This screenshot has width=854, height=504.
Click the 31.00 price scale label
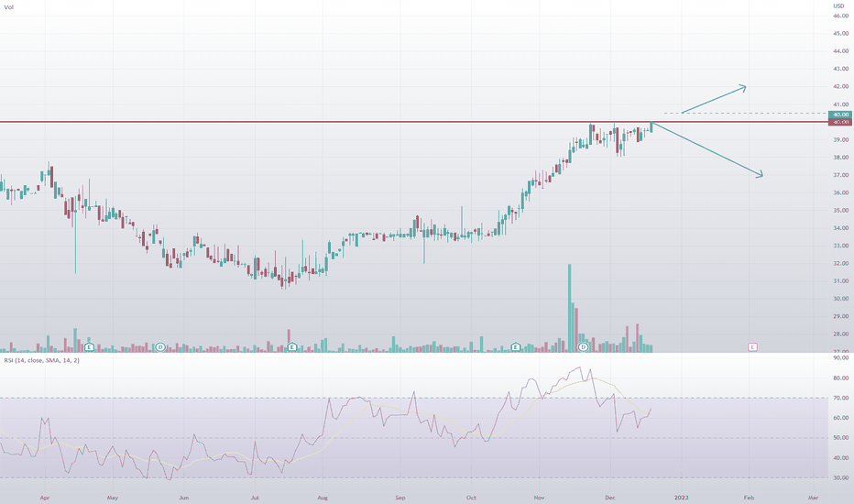[x=840, y=281]
